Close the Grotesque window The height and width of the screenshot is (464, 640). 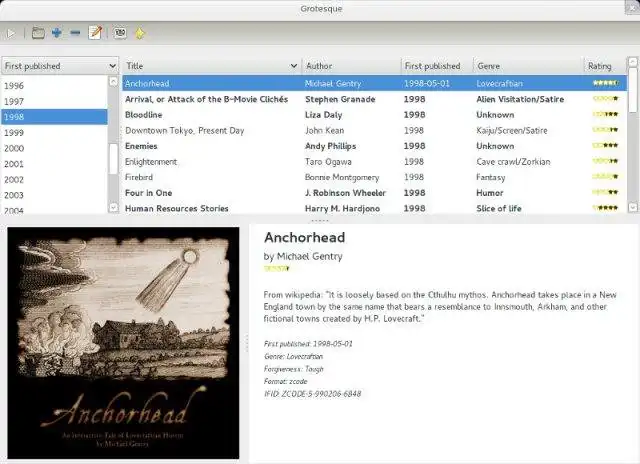point(633,7)
